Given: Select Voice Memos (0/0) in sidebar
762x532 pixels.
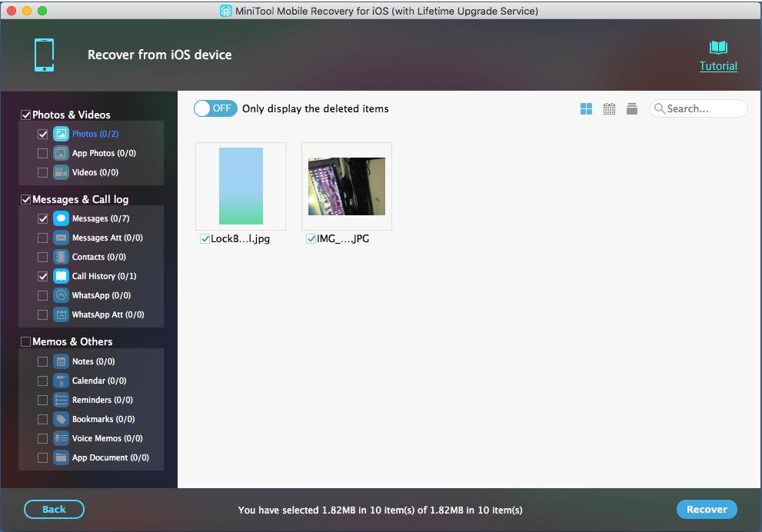Looking at the screenshot, I should point(108,438).
